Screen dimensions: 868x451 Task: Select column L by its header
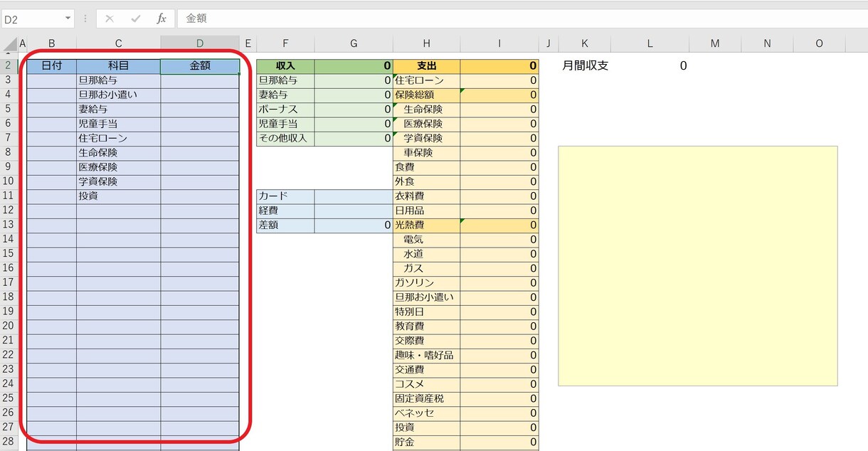650,44
